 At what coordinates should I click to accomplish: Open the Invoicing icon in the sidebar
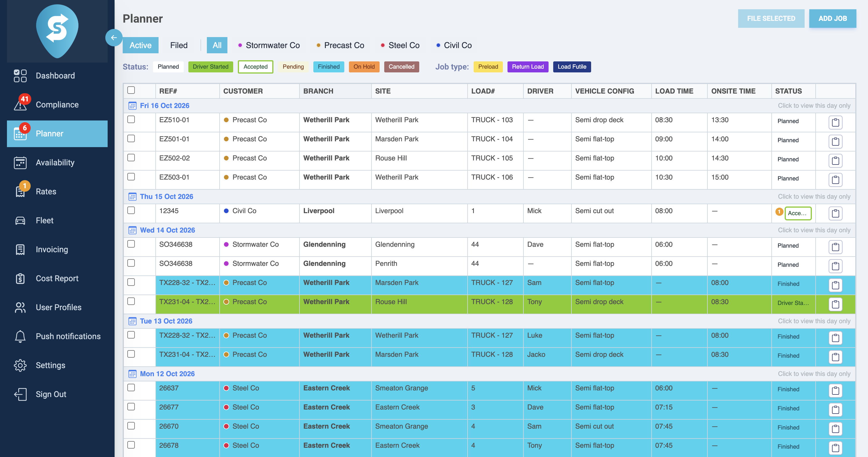(20, 249)
